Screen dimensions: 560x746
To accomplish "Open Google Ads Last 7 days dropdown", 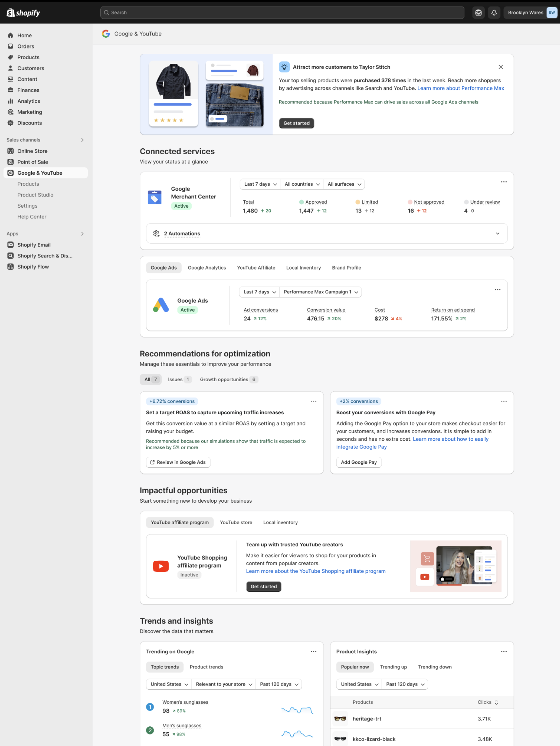I will (x=259, y=292).
